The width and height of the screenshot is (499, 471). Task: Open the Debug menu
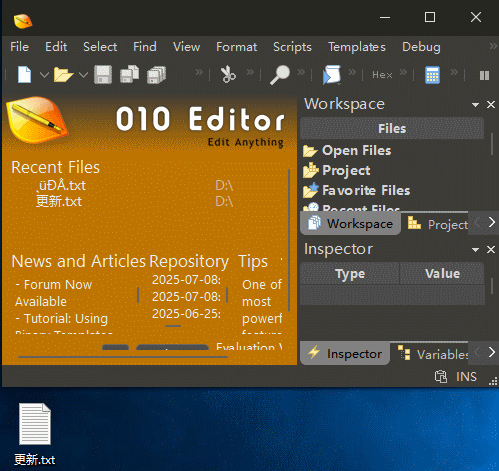click(421, 47)
